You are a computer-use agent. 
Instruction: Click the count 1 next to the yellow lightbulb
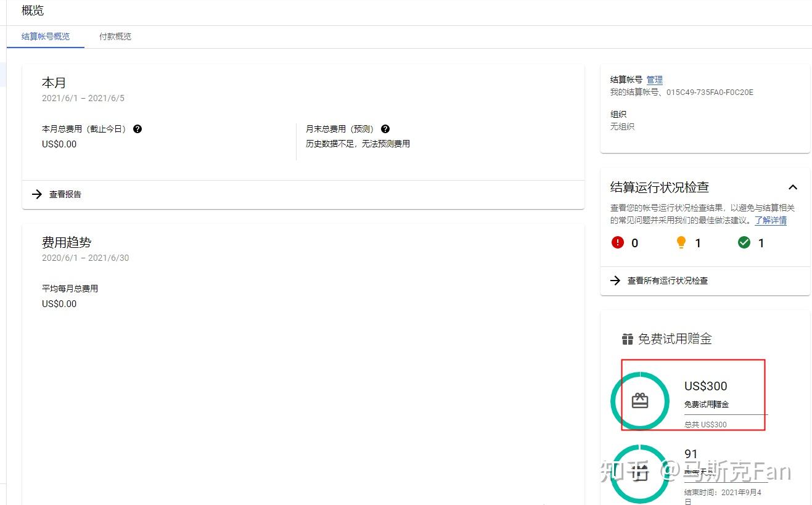pyautogui.click(x=698, y=243)
